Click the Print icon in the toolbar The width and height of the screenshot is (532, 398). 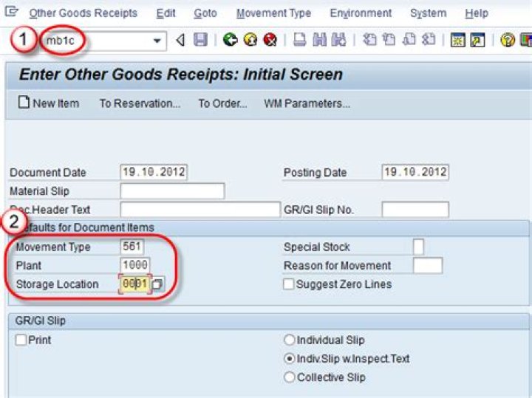(299, 40)
